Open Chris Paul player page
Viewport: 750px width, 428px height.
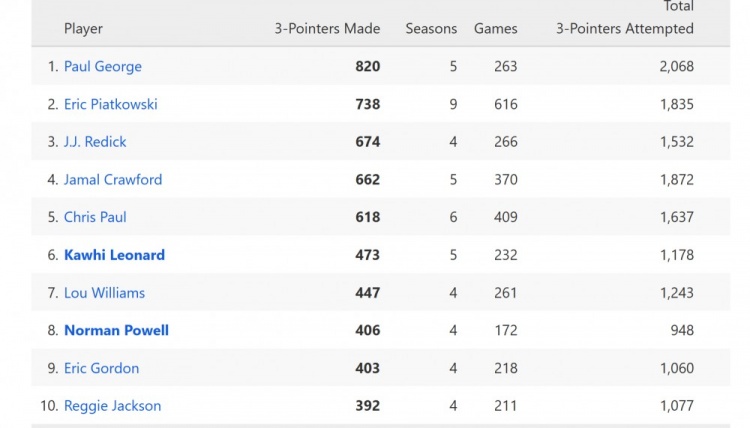(x=95, y=217)
